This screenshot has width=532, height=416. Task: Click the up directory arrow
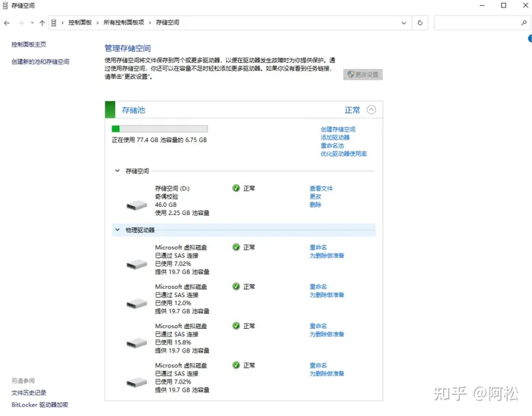pos(41,23)
